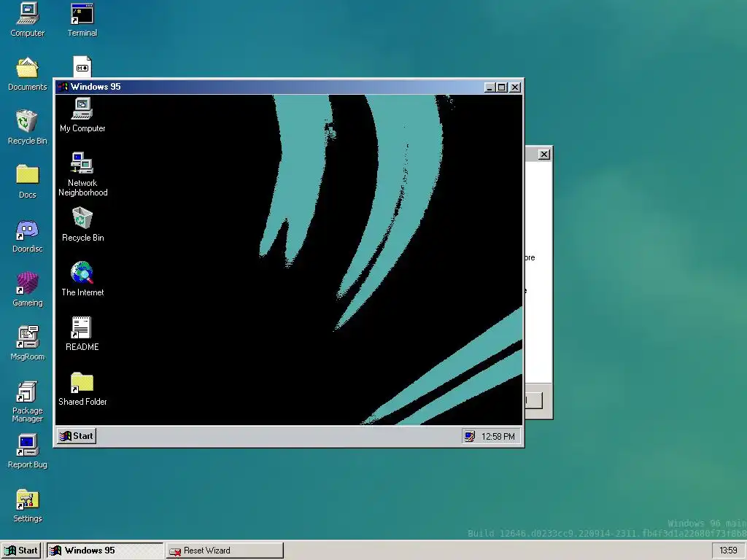Open the outer desktop Recycle Bin

coord(27,127)
